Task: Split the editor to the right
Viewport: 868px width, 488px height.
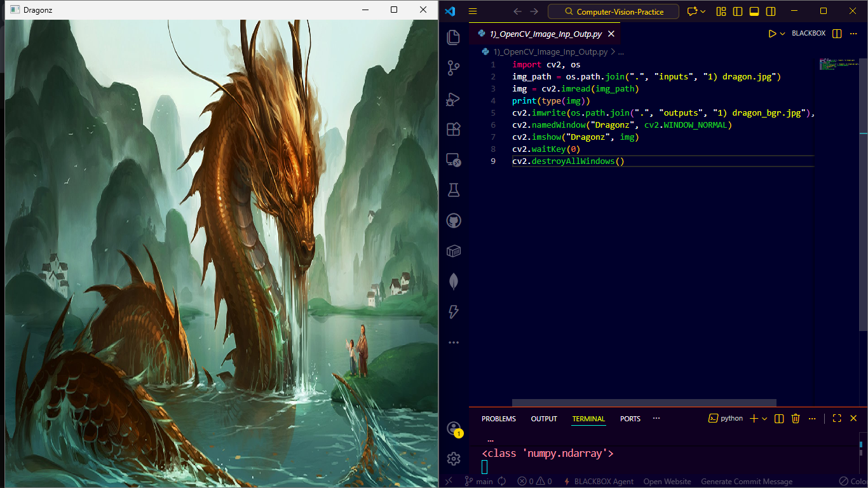Action: [x=837, y=34]
